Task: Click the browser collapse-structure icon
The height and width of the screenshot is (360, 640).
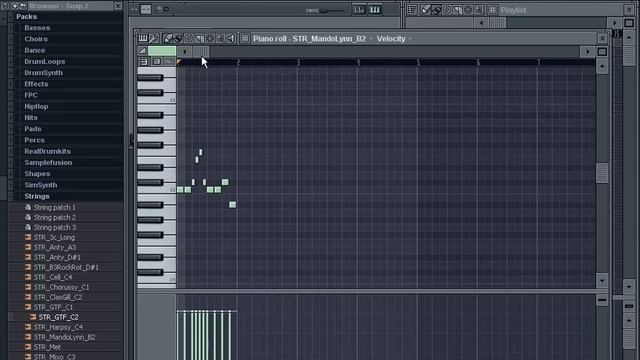Action: (x=6, y=6)
